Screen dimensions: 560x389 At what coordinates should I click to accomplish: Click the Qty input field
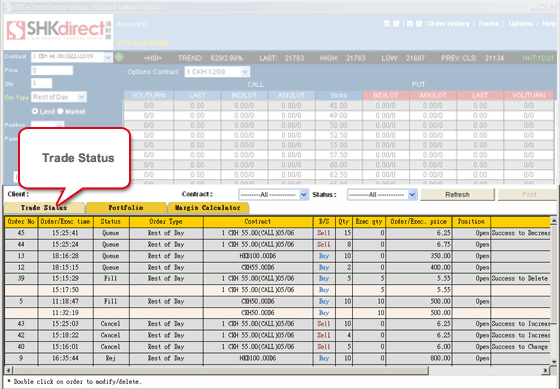[42, 84]
